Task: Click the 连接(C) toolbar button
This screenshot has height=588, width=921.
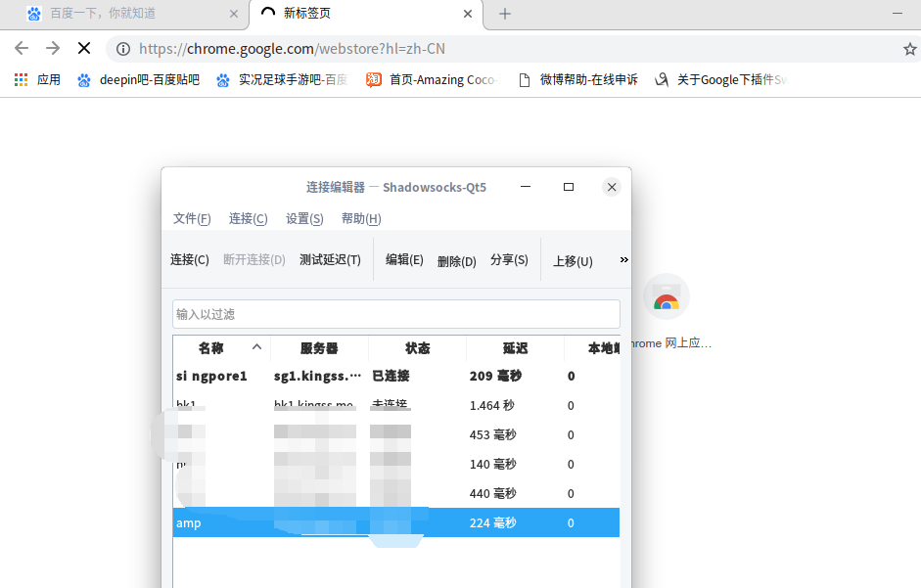Action: [x=190, y=259]
